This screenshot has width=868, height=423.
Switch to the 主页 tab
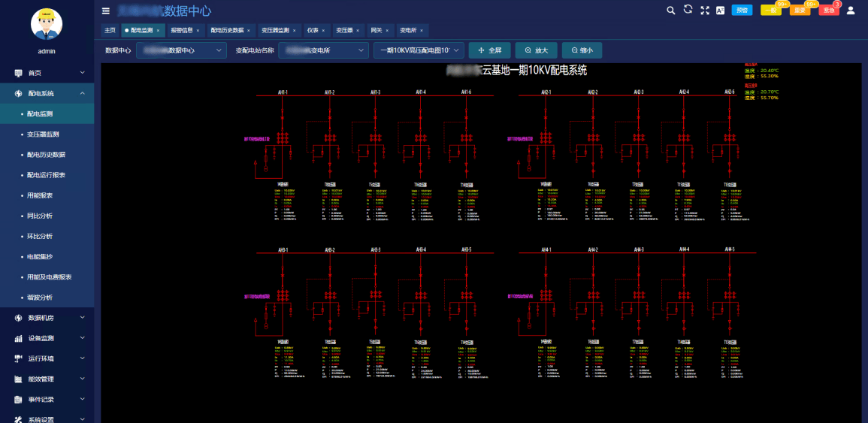click(x=110, y=31)
